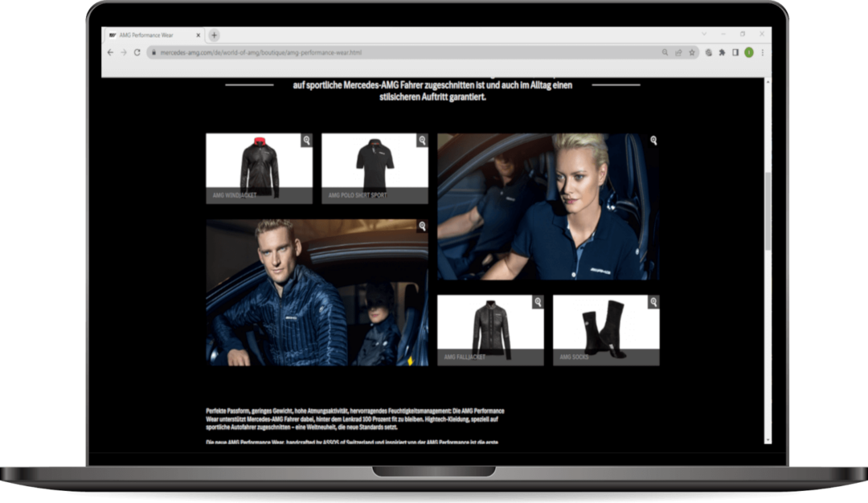Click the scrollbar down arrow
The height and width of the screenshot is (503, 868).
768,440
